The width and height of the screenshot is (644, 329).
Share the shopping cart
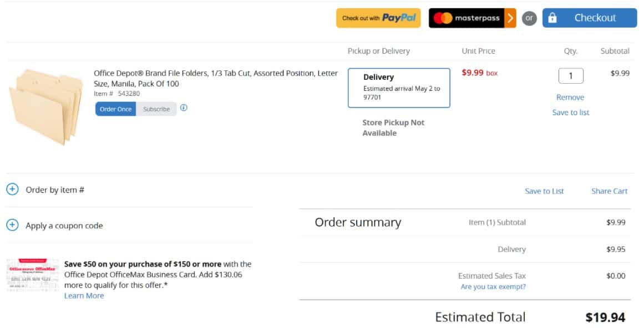pos(609,191)
